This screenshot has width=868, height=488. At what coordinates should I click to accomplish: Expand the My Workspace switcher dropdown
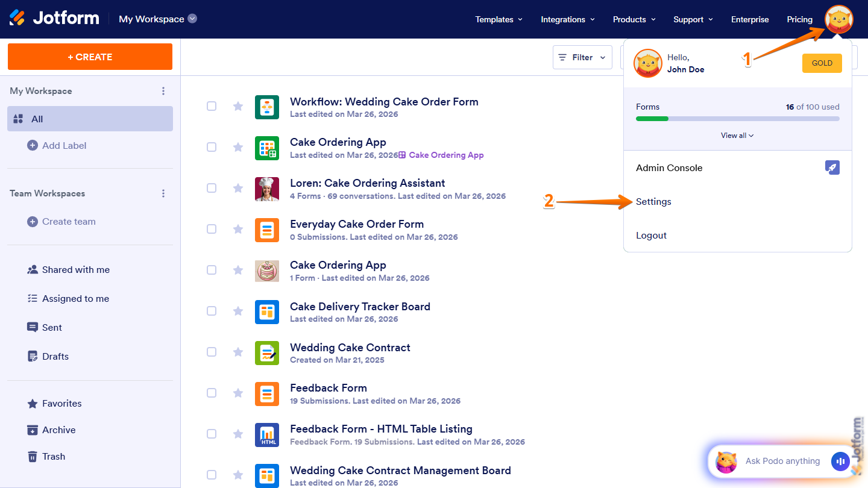192,19
